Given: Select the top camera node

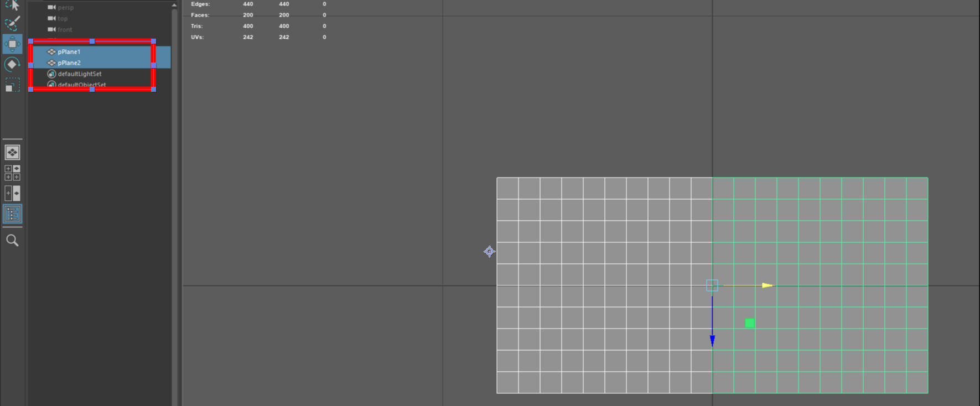Looking at the screenshot, I should coord(63,19).
